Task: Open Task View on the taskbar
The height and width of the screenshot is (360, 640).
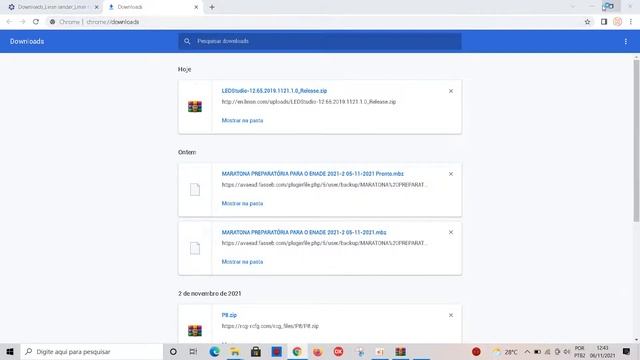Action: pyautogui.click(x=193, y=351)
